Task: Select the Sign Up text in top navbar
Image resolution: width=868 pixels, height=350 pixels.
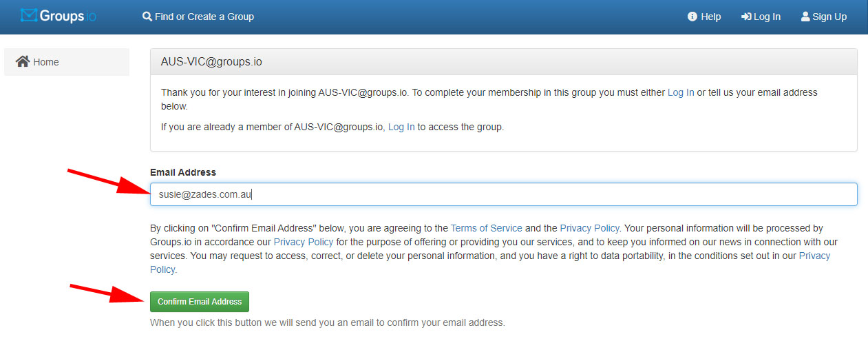Action: coord(829,17)
